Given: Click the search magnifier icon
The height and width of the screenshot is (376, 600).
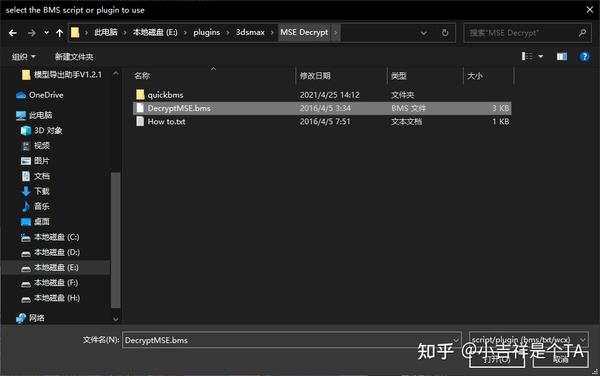Looking at the screenshot, I should 582,33.
